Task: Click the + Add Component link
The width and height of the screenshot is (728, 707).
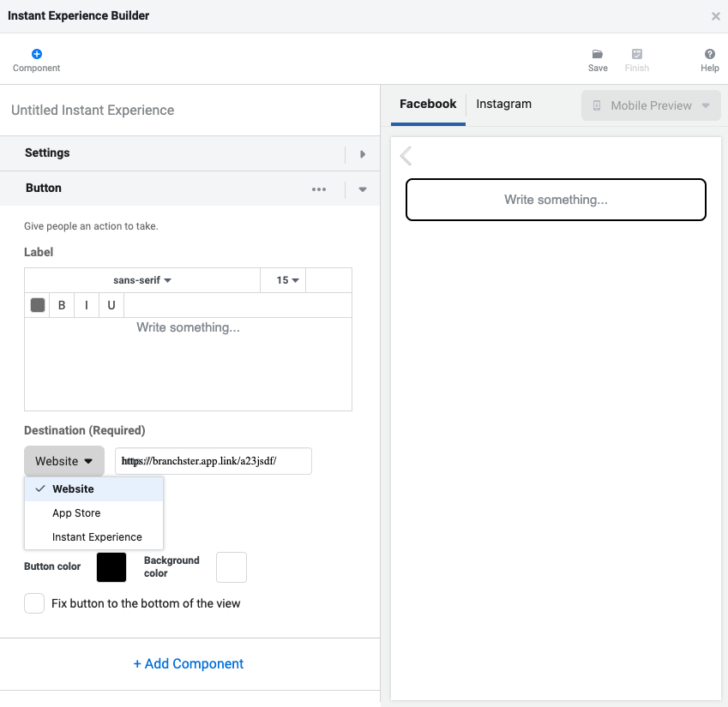Action: 189,664
